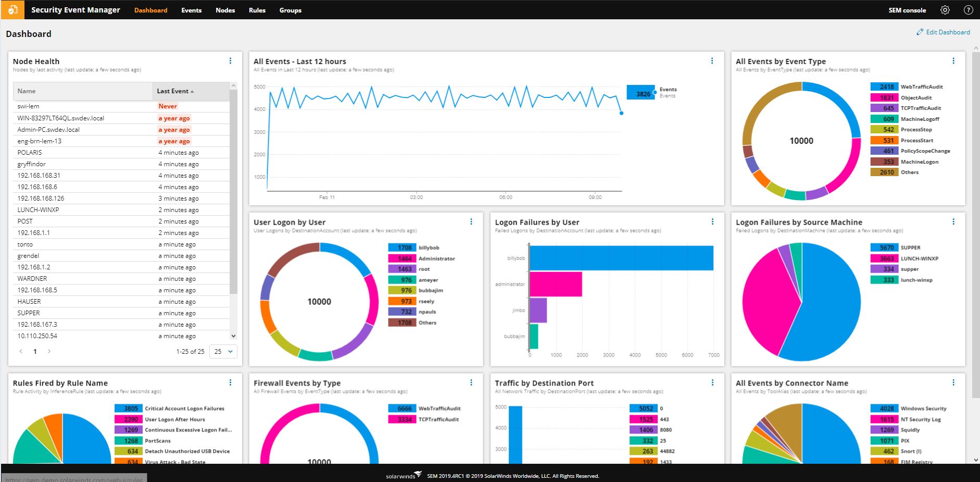This screenshot has width=980, height=482.
Task: Open All Events - Last 12 hours widget menu
Action: (712, 61)
